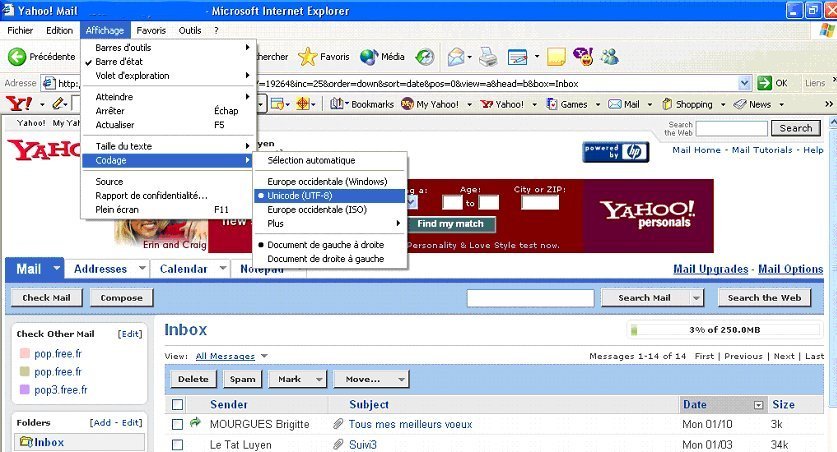This screenshot has height=452, width=837.
Task: Choose Europe occidentale (Windows) encoding
Action: pos(329,181)
